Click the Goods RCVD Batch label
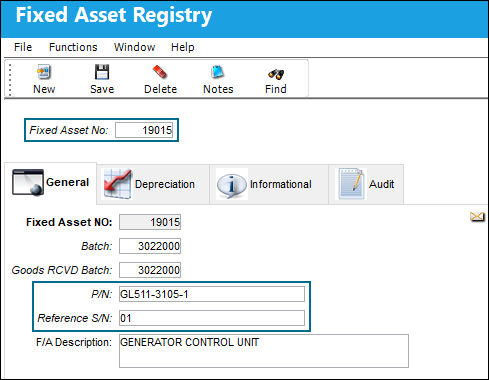Screen dimensions: 489x380 tap(62, 270)
